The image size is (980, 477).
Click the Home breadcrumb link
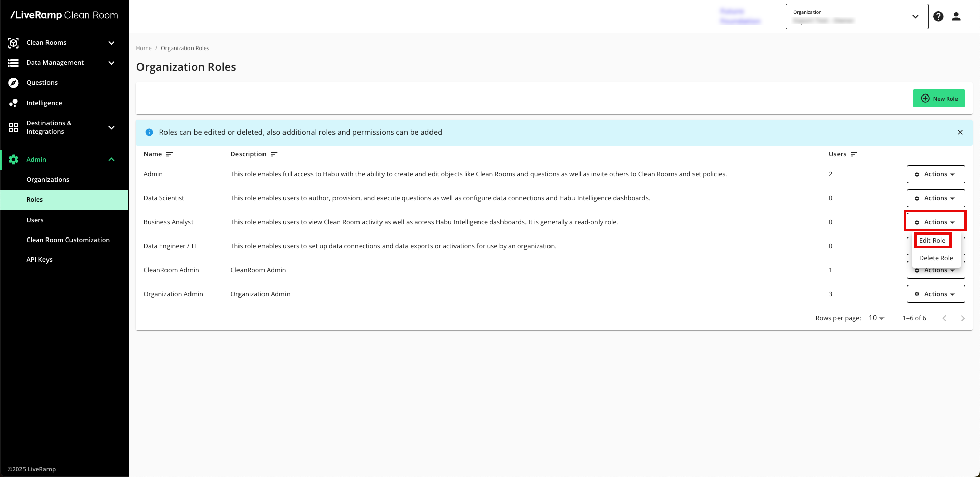pos(144,48)
